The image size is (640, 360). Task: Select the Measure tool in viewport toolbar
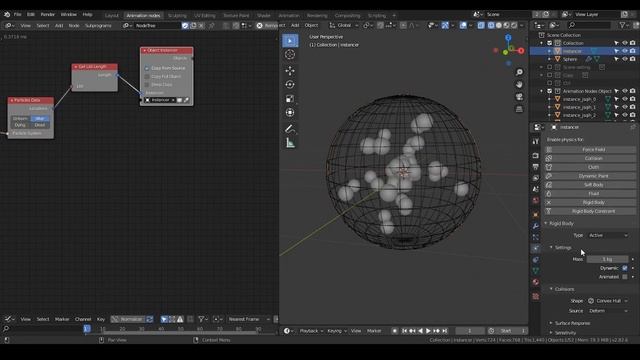click(290, 143)
